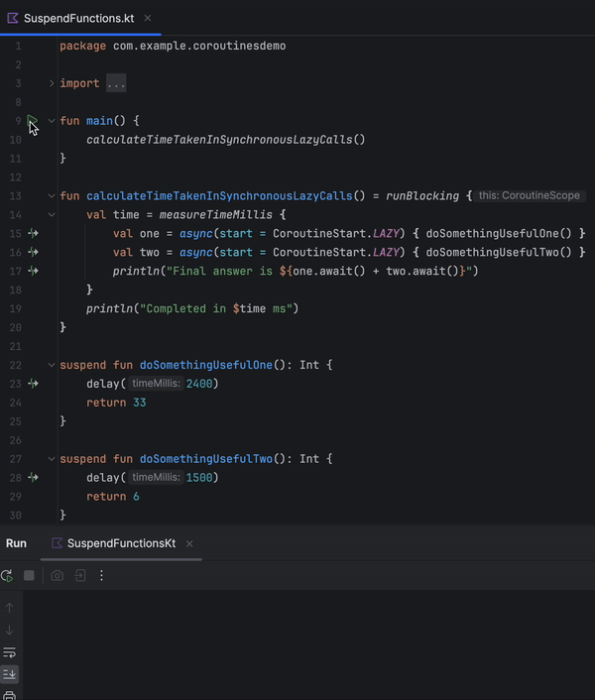
Task: Open the three-dots more menu in Run toolbar
Action: tap(101, 575)
